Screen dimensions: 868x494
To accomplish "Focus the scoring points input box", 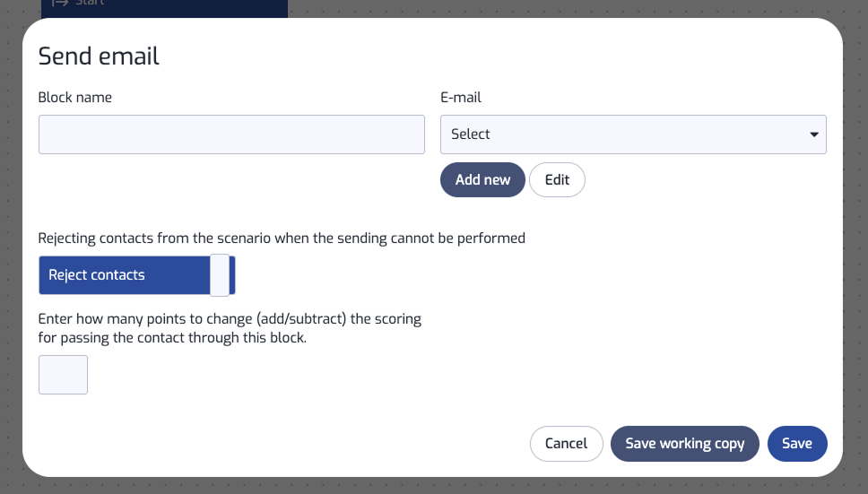I will [63, 375].
